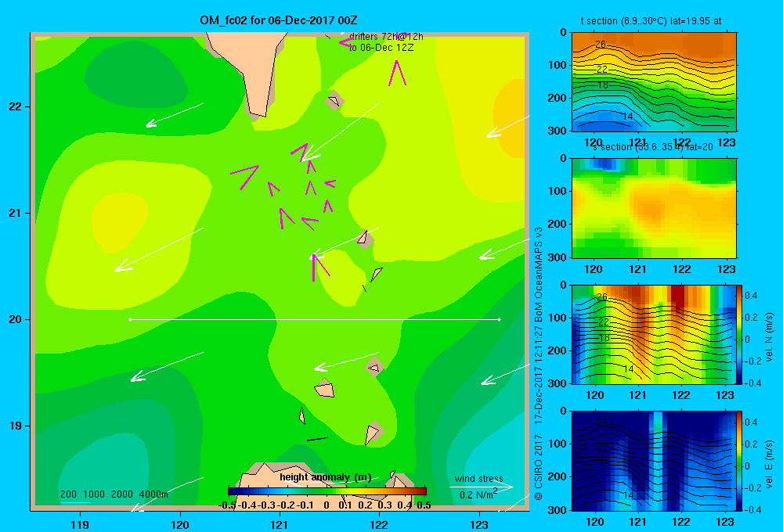Click the "wind stress" legend label
The image size is (783, 532).
click(478, 479)
